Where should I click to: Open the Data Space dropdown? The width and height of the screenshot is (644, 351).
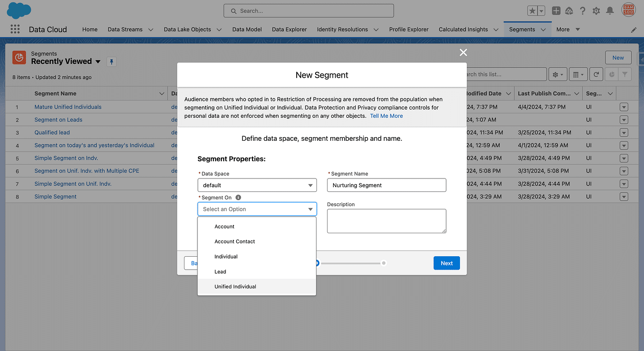point(257,185)
